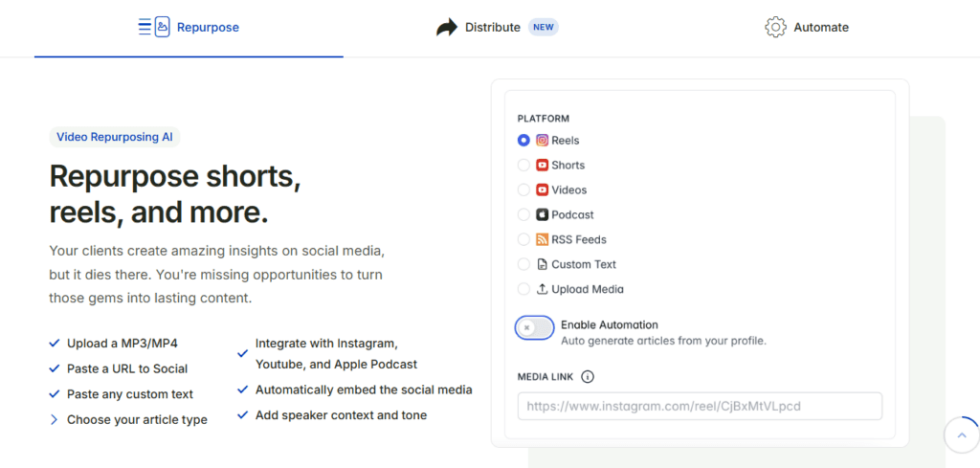Click the 'Repurpose shorts, reels, and more' heading
This screenshot has height=468, width=980.
tap(175, 195)
